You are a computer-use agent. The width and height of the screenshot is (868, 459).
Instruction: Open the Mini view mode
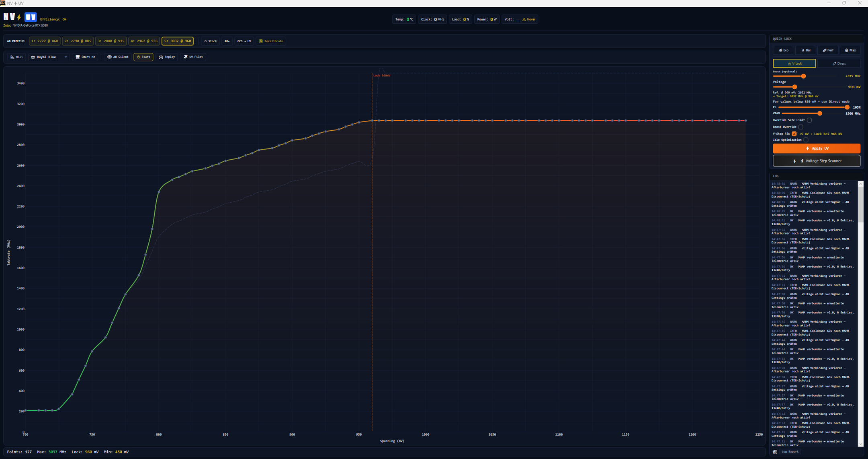pos(16,57)
